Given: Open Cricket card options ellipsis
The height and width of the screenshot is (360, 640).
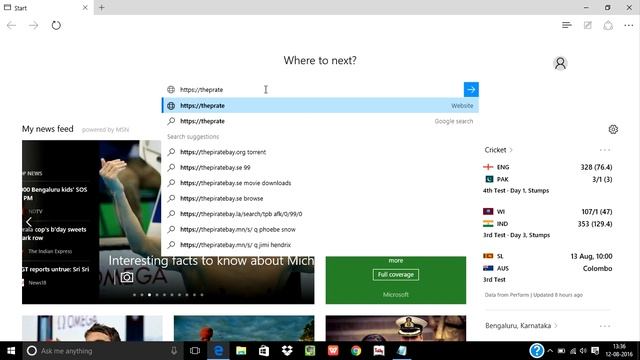Looking at the screenshot, I should [x=605, y=150].
